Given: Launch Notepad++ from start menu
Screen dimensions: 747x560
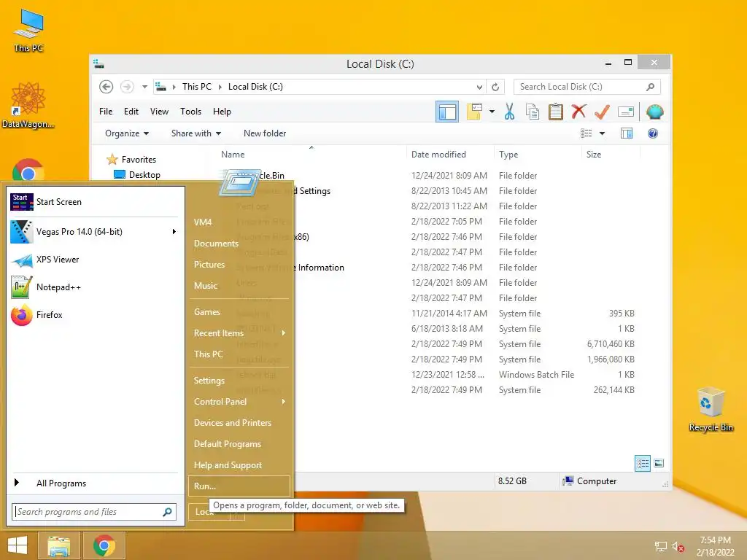Looking at the screenshot, I should [96, 287].
